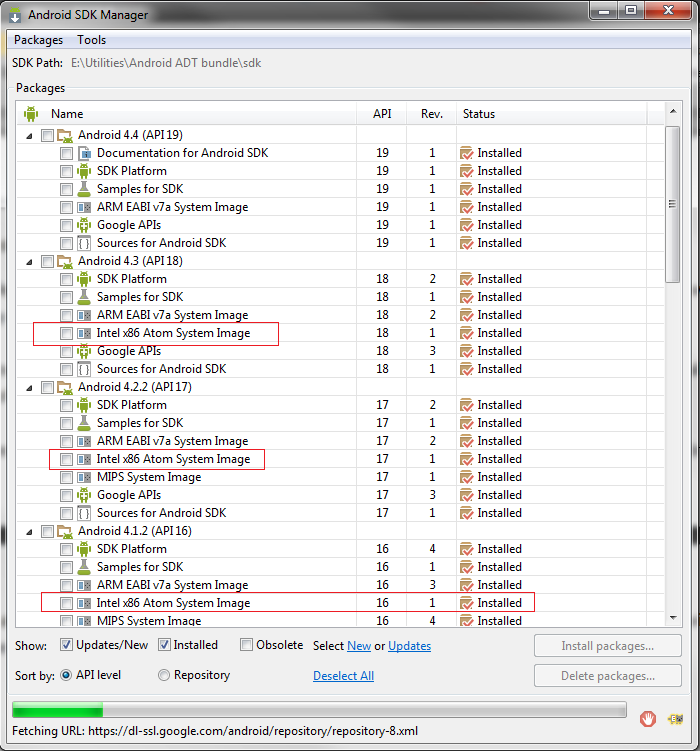Collapse the Android 4.4 (API 19) tree node
The width and height of the screenshot is (700, 751).
point(29,137)
